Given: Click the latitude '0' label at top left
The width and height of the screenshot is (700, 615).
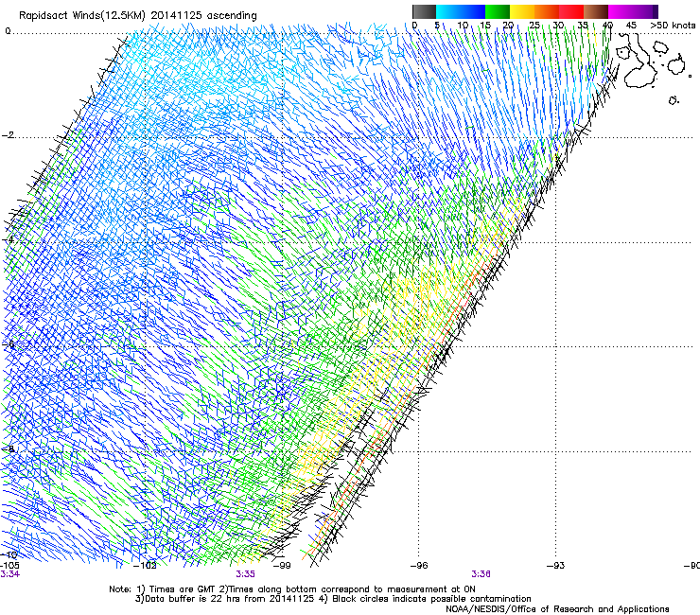Looking at the screenshot, I should (x=8, y=31).
